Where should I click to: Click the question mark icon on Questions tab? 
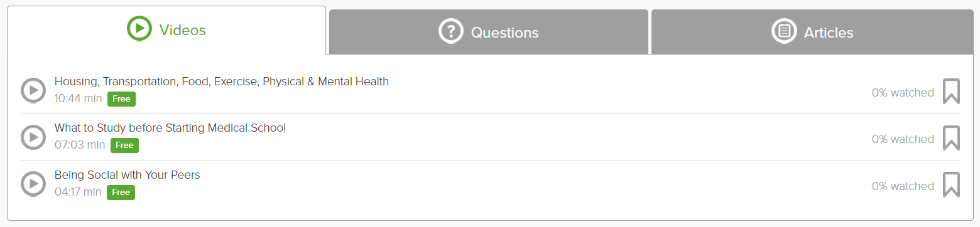pyautogui.click(x=450, y=31)
